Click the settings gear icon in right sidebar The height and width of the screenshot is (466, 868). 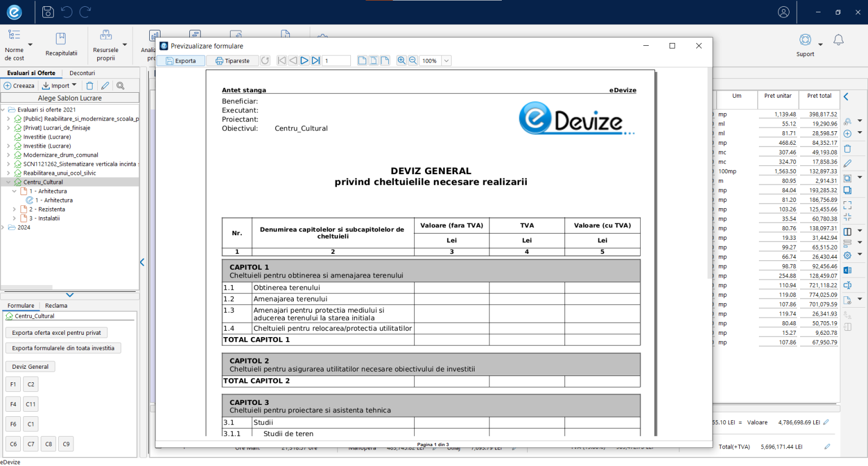(847, 254)
